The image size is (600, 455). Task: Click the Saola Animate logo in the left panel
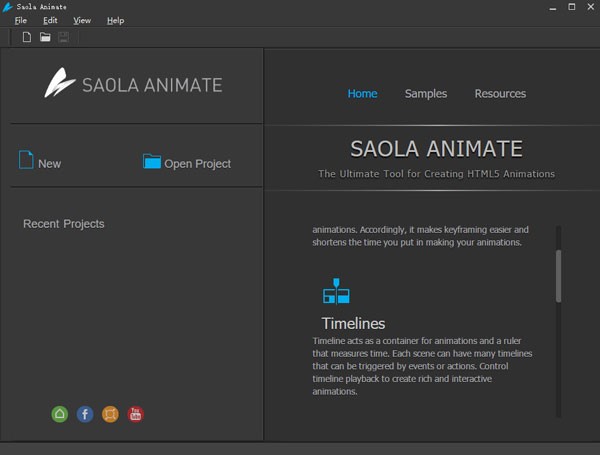coord(133,84)
